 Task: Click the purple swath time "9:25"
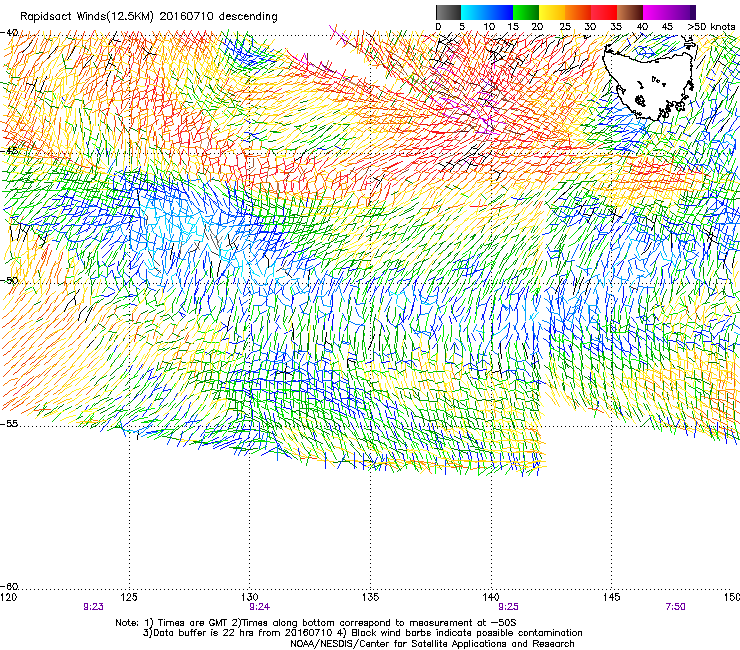[x=508, y=607]
